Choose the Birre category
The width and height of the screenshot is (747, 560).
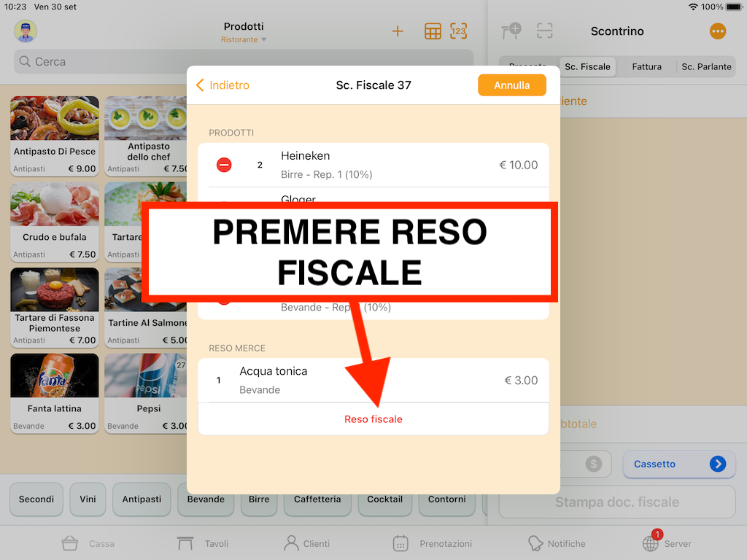259,499
